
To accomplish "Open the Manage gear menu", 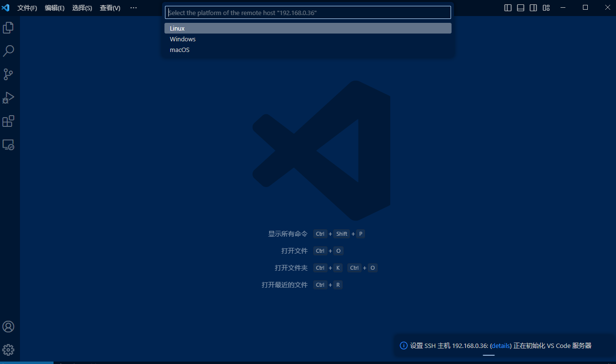I will [x=8, y=349].
